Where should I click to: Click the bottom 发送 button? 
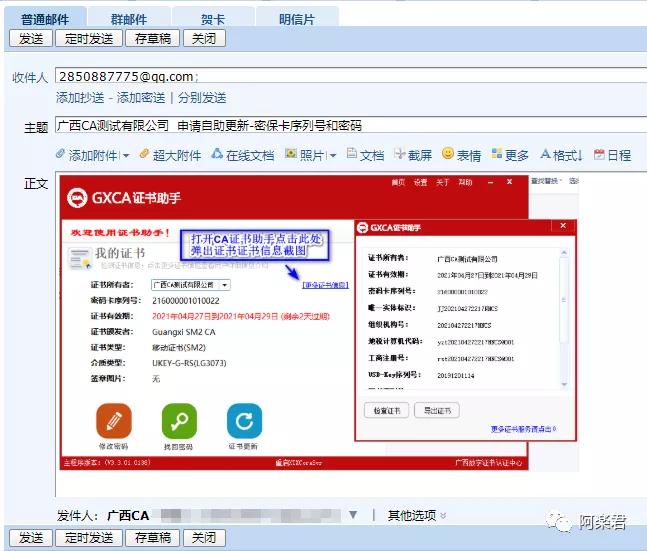tap(31, 537)
